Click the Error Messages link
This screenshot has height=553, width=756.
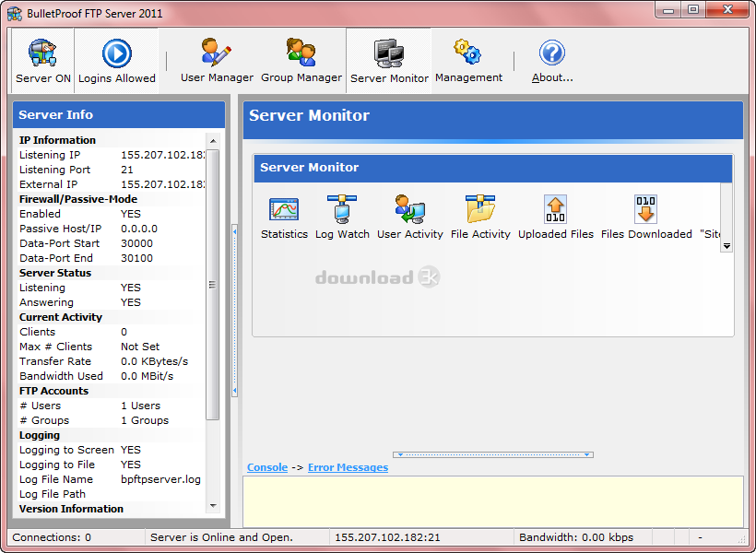click(x=348, y=467)
